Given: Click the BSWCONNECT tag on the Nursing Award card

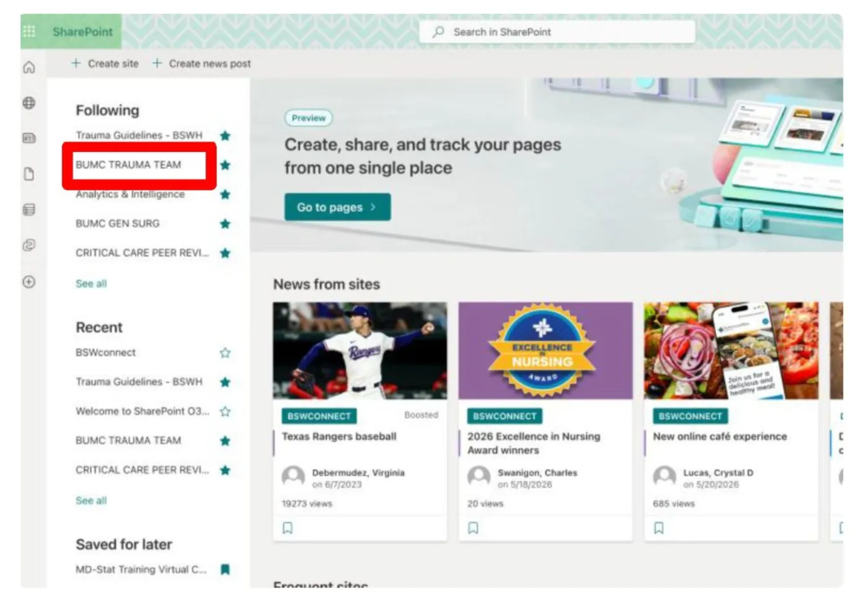Looking at the screenshot, I should 505,416.
